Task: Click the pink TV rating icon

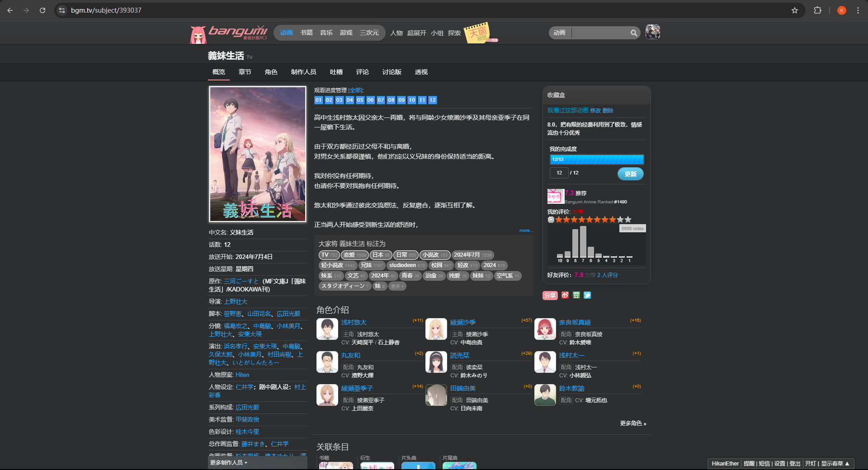Action: point(556,197)
